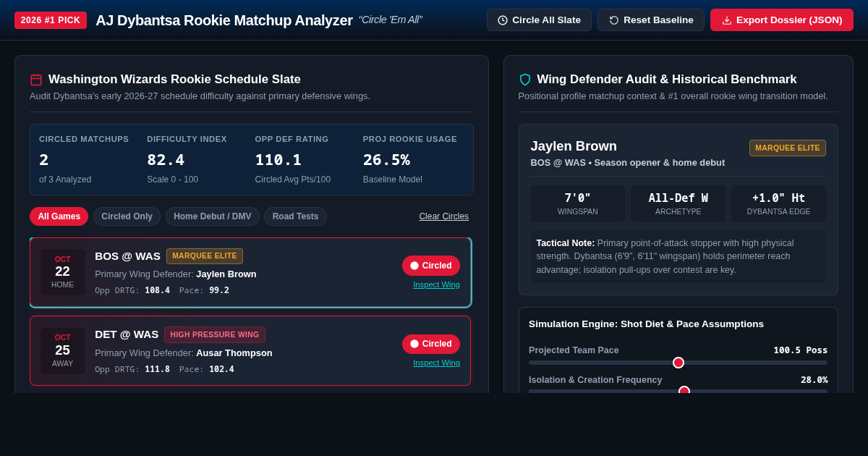
Task: Adjust the Projected Team Pace slider
Action: click(x=678, y=363)
